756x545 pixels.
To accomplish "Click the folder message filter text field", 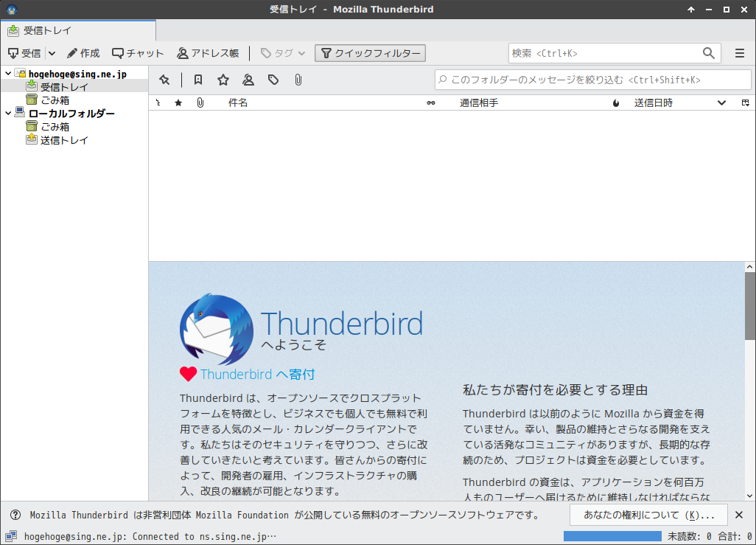I will 593,80.
